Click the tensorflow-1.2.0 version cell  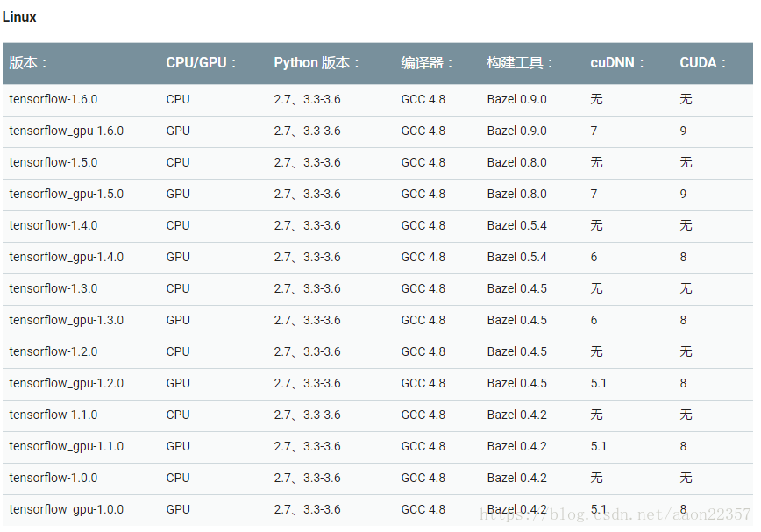53,351
